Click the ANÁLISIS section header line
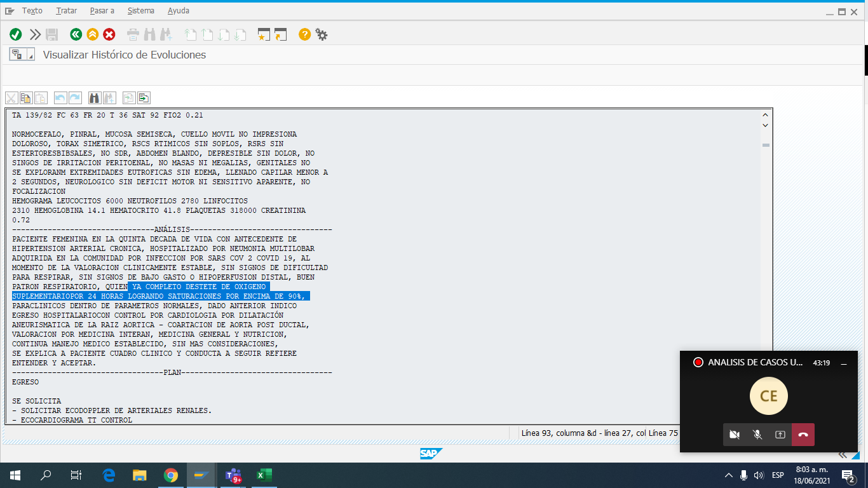The height and width of the screenshot is (488, 868). pos(172,229)
